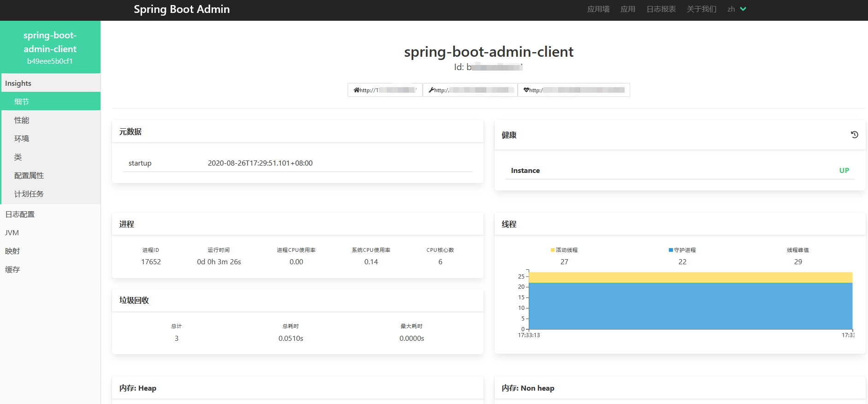Open the 关于我们 navigation item
The image size is (868, 404).
pos(702,9)
